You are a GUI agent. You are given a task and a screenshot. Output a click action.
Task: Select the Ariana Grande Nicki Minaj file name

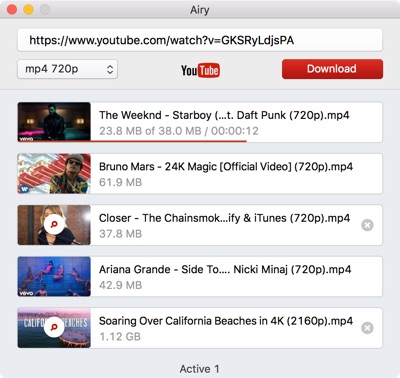225,269
